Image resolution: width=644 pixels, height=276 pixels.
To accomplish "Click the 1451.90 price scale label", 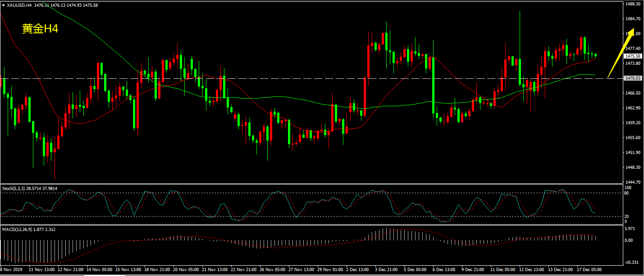I will pos(633,153).
